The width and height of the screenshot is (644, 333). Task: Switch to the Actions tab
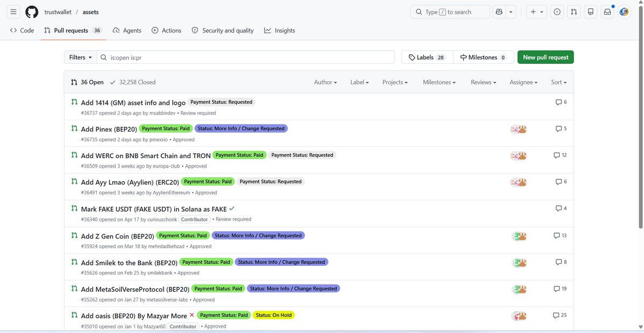tap(166, 31)
